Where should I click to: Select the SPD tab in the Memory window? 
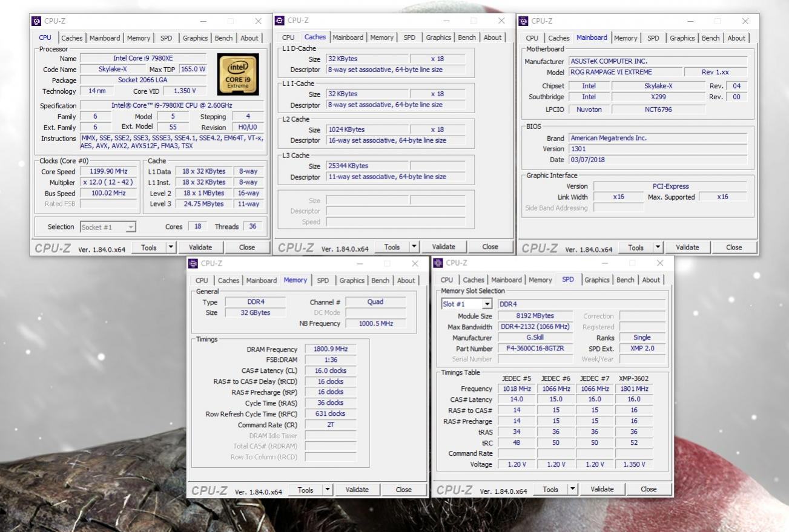pos(323,280)
